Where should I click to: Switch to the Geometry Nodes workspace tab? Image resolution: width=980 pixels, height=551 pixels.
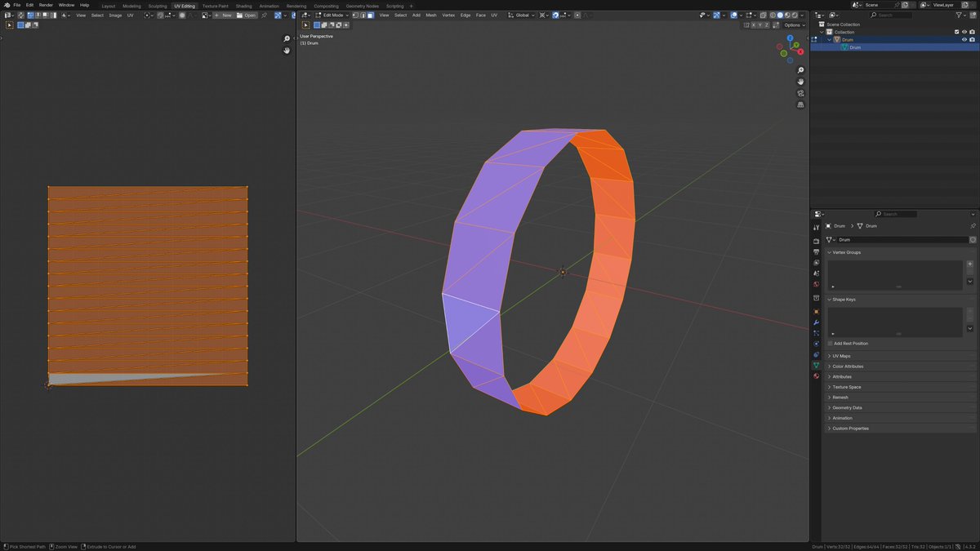[x=362, y=6]
